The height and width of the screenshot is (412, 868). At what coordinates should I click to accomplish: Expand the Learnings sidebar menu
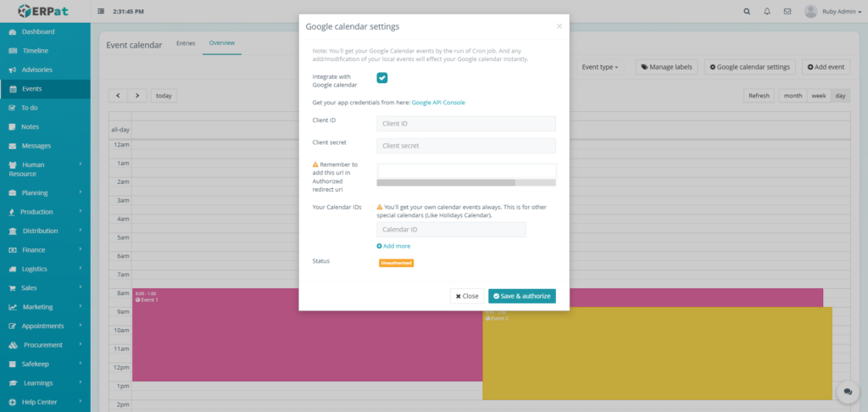(45, 382)
